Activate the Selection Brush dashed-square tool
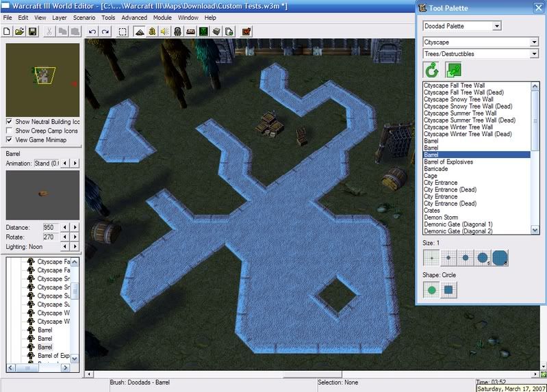 [123, 31]
